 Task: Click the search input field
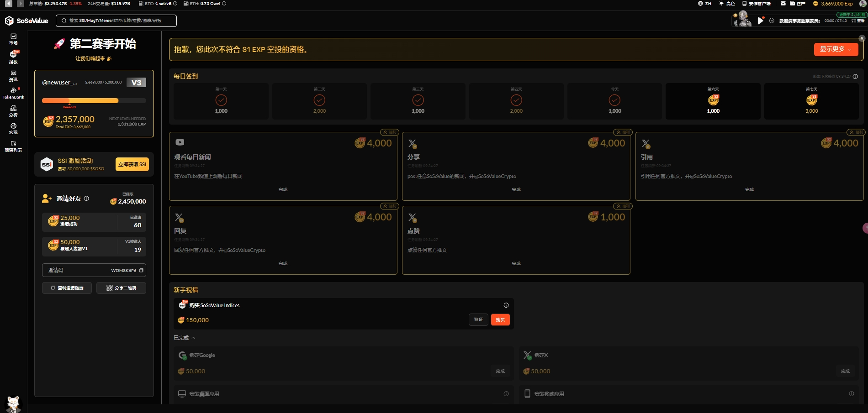pyautogui.click(x=116, y=21)
